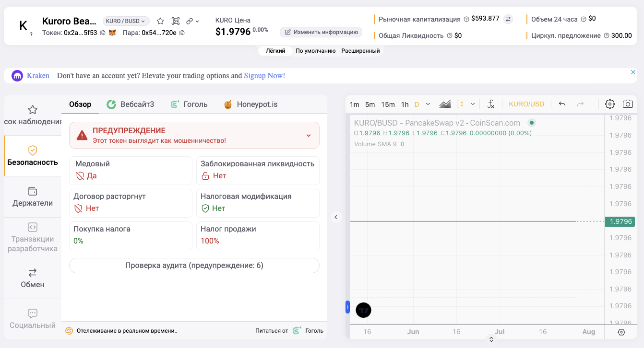Copy the token address 0x2a...5f53
The height and width of the screenshot is (348, 644).
[x=103, y=33]
